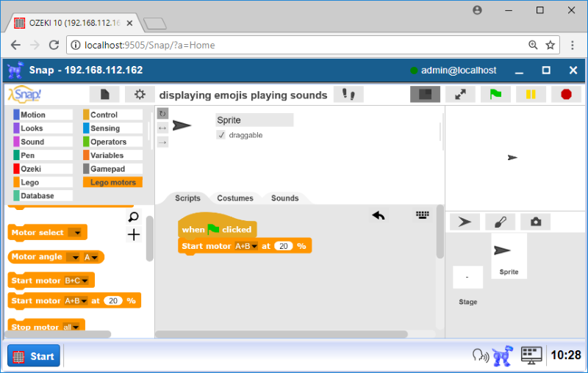Open the Sounds tab
Viewport: 588px width, 373px height.
pyautogui.click(x=284, y=198)
